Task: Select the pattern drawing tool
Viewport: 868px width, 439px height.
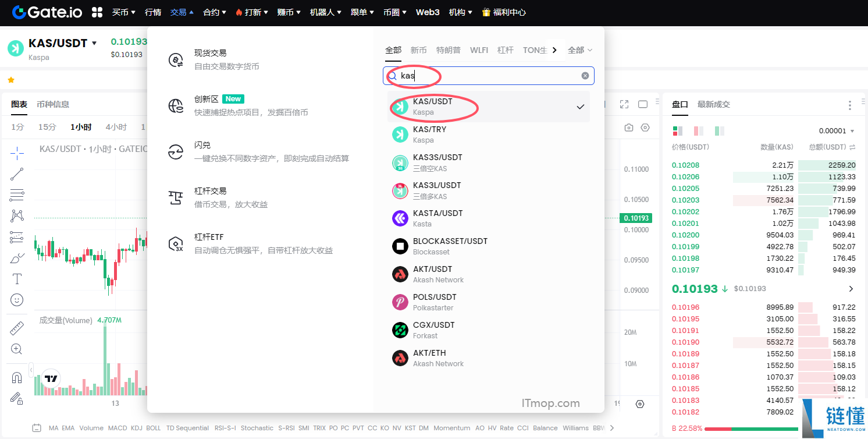Action: [x=17, y=216]
